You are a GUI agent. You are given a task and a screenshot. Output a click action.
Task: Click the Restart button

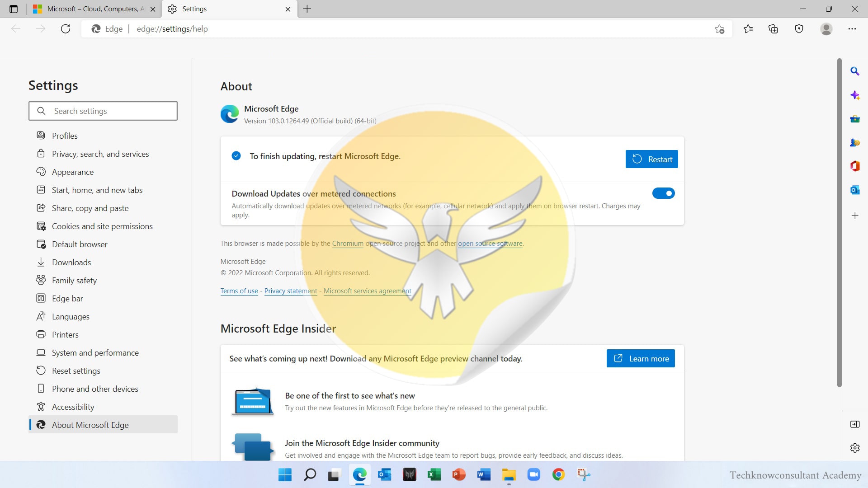(651, 159)
